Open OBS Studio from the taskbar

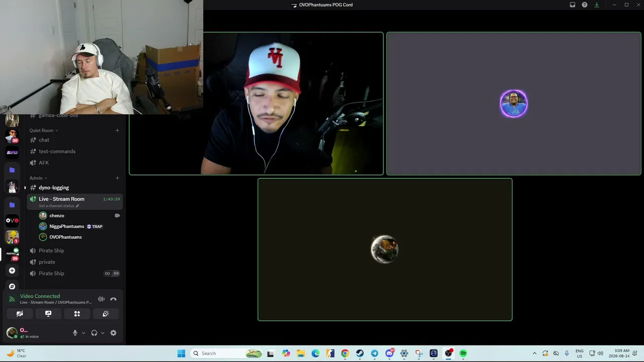pos(448,353)
